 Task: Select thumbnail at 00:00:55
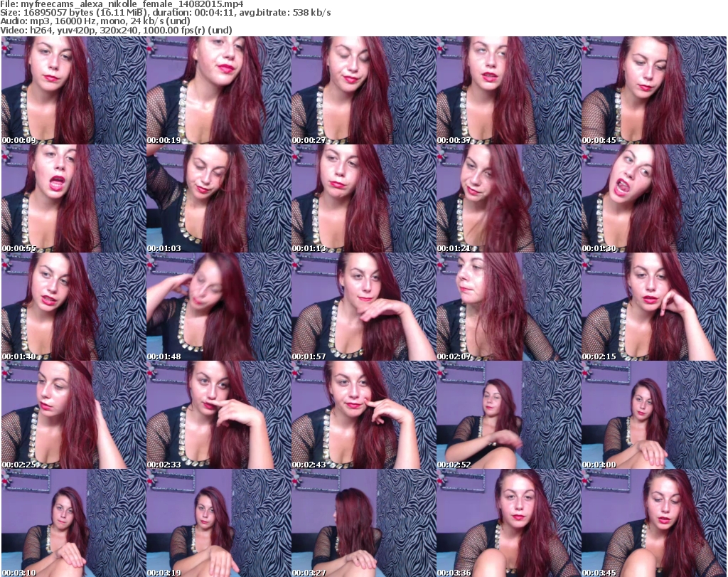73,198
